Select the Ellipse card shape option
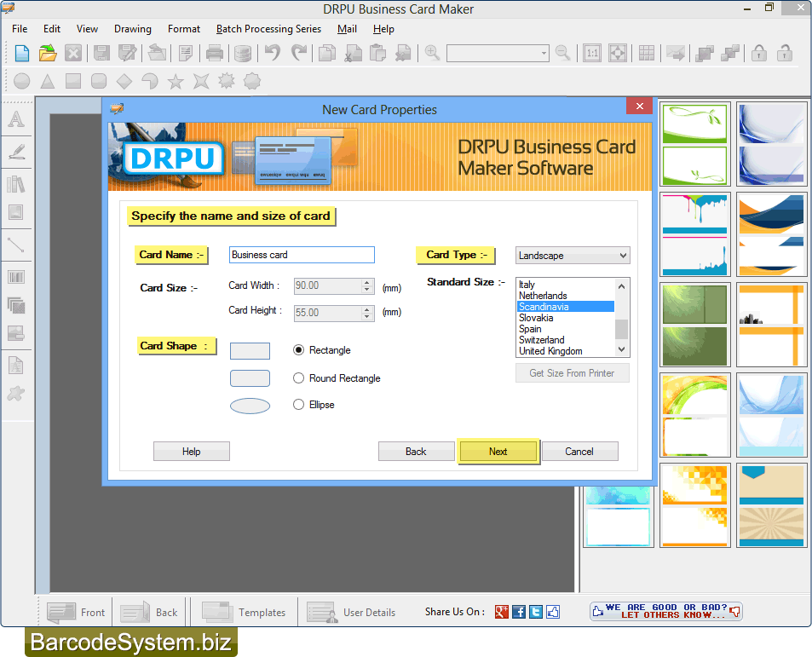The width and height of the screenshot is (812, 657). coord(298,405)
